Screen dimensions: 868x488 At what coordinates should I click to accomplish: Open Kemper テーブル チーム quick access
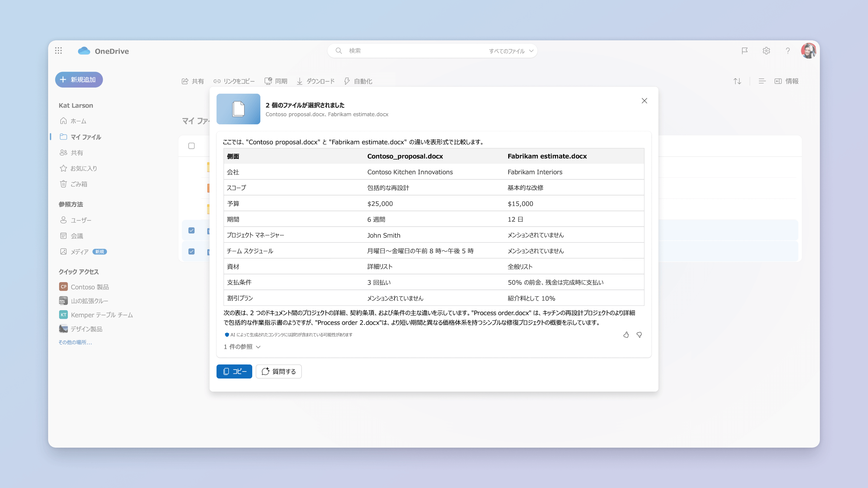click(96, 315)
